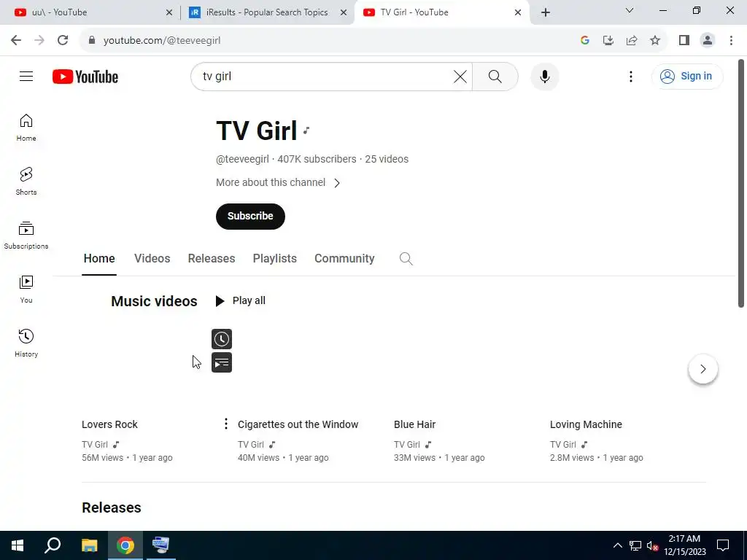
Task: Click the muted volume tray icon
Action: 652,545
